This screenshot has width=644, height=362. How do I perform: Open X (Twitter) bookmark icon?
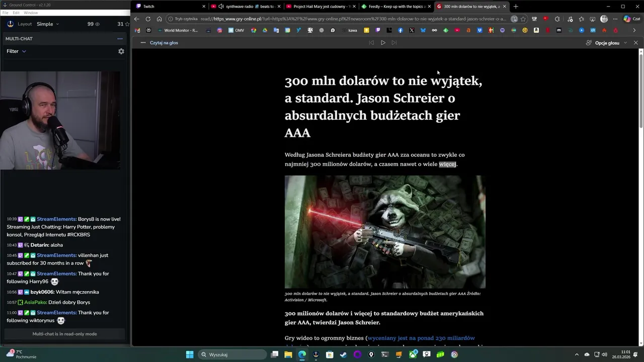click(x=412, y=30)
